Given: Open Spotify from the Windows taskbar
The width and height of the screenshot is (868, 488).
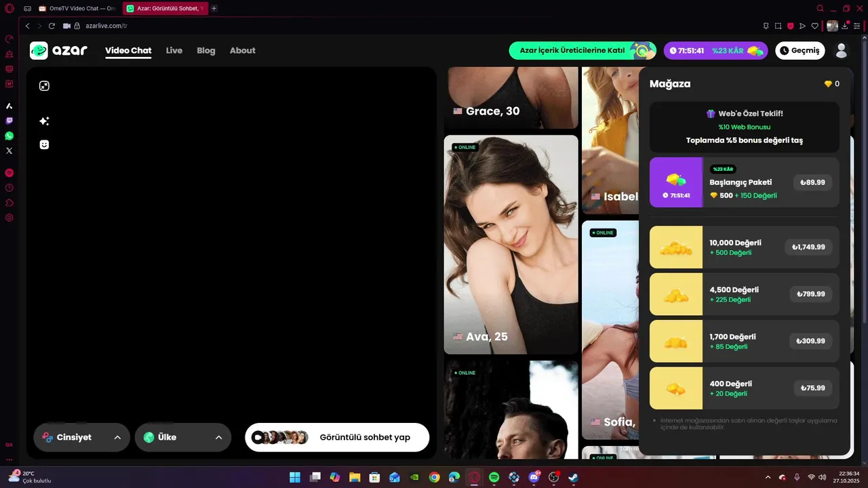Looking at the screenshot, I should (494, 477).
